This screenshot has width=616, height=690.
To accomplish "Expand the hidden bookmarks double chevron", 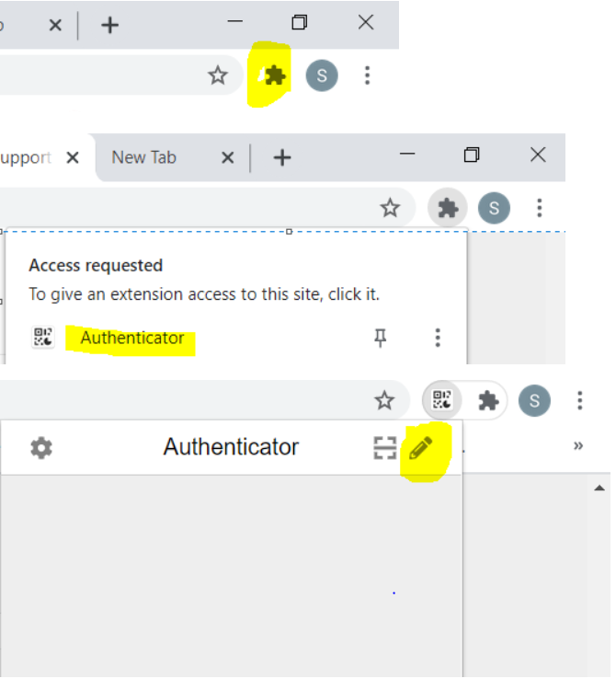I will point(578,445).
